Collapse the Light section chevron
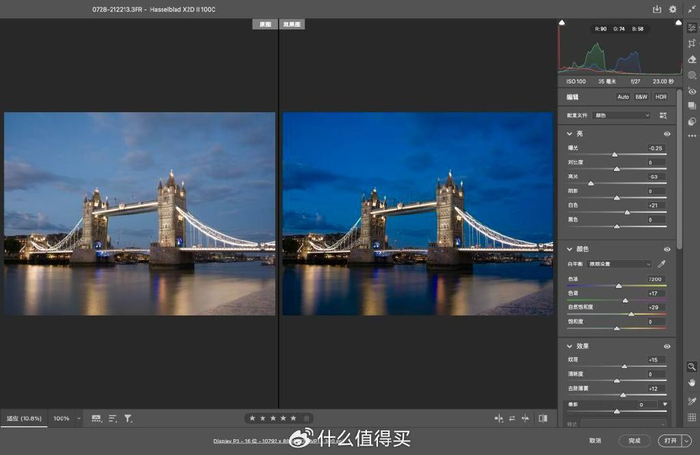700x455 pixels. tap(569, 134)
